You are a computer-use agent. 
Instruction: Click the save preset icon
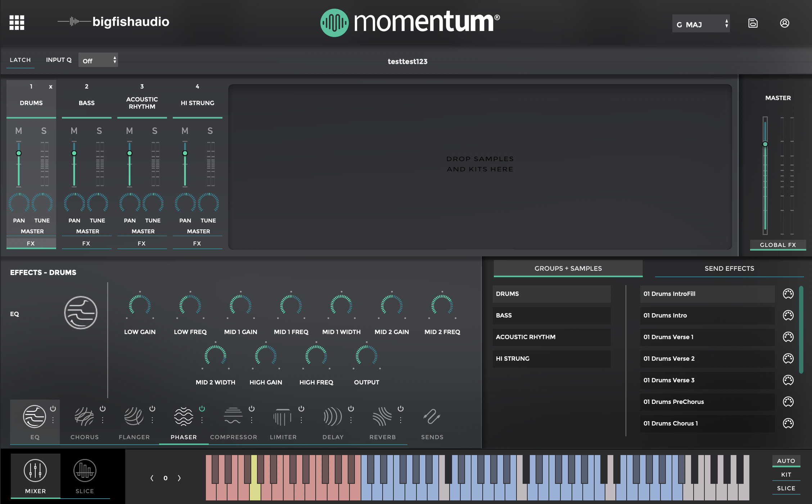click(753, 23)
